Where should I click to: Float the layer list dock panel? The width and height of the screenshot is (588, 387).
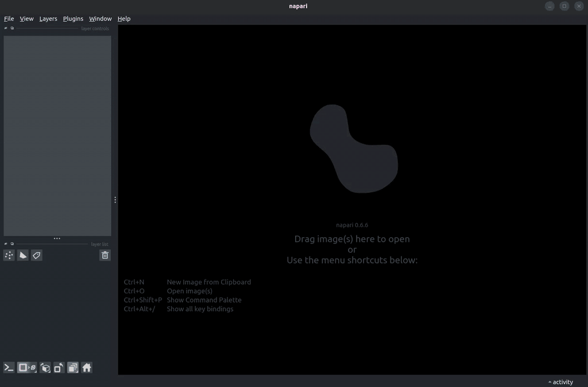click(12, 244)
